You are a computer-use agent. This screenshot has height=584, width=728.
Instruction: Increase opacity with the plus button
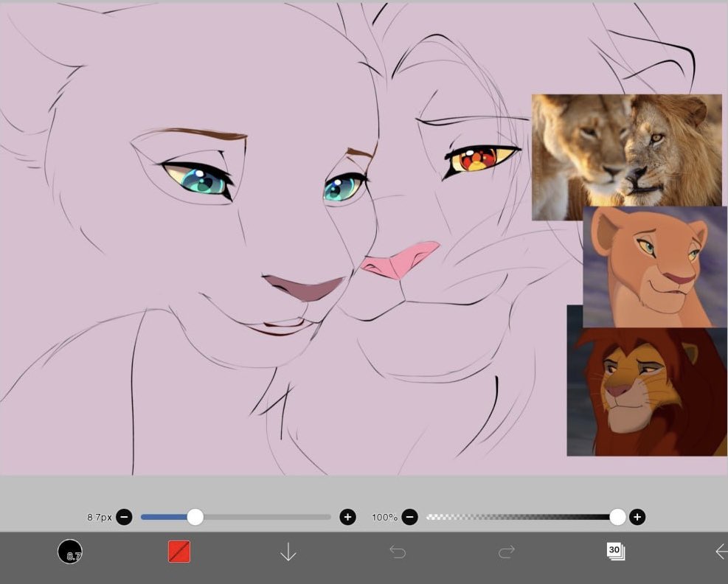637,517
